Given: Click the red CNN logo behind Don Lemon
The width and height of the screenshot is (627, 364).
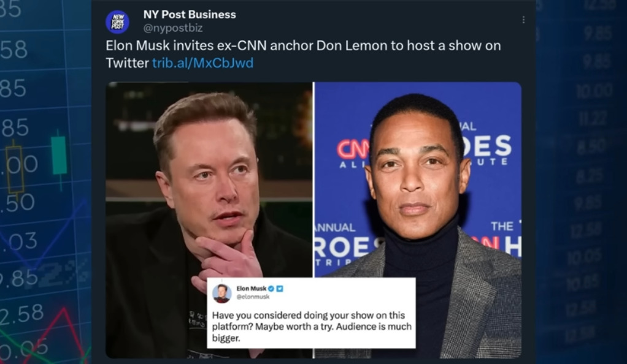Looking at the screenshot, I should (x=353, y=150).
